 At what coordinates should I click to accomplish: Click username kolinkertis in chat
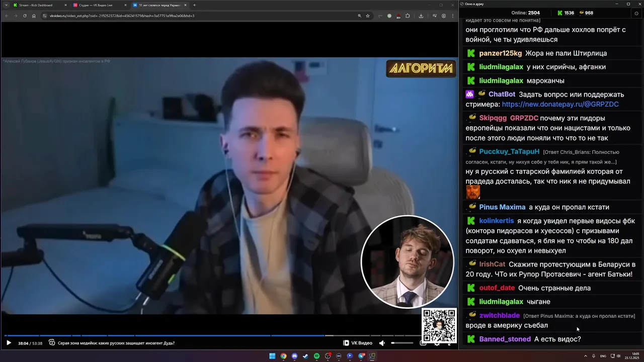pyautogui.click(x=497, y=221)
